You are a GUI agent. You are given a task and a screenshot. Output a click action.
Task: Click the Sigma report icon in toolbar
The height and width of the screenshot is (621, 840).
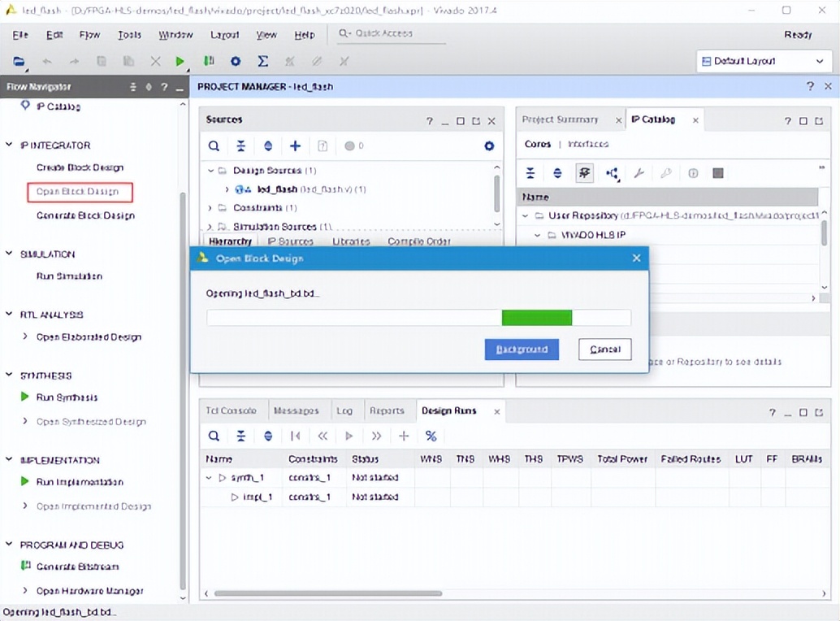(x=262, y=61)
